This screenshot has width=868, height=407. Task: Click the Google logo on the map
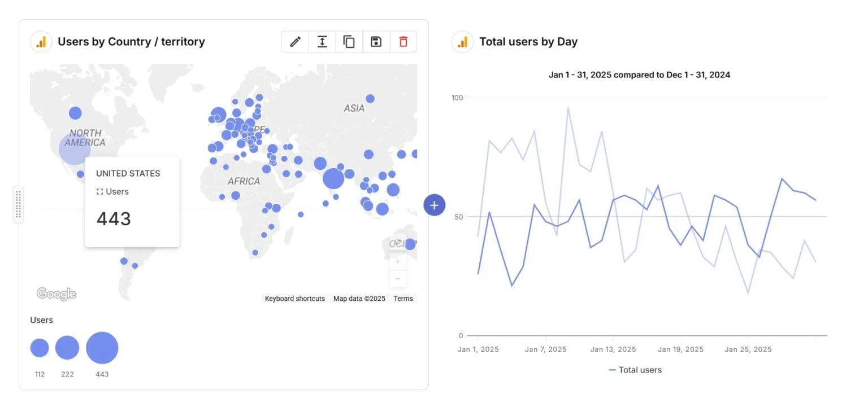(x=57, y=294)
